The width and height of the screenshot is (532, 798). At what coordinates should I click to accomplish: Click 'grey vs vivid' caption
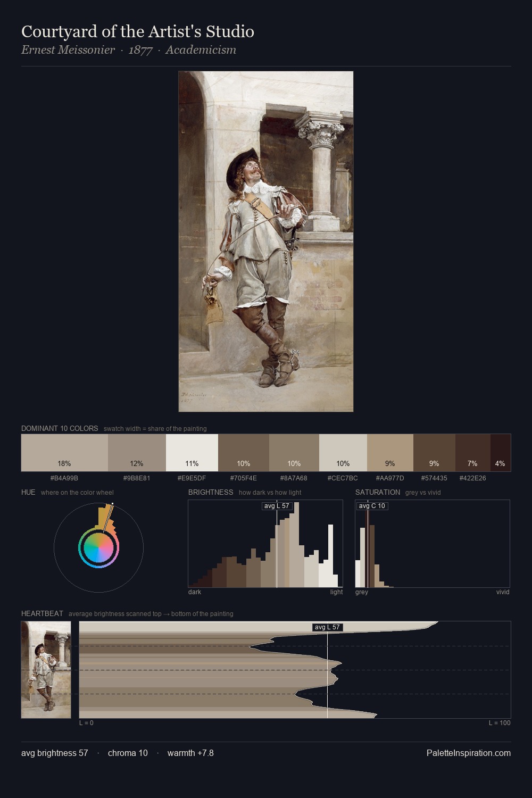click(423, 493)
